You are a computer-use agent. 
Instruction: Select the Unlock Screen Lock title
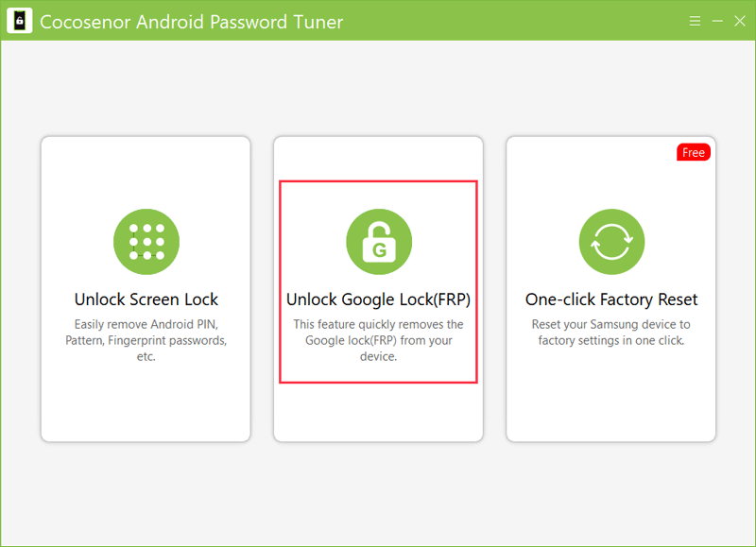146,299
